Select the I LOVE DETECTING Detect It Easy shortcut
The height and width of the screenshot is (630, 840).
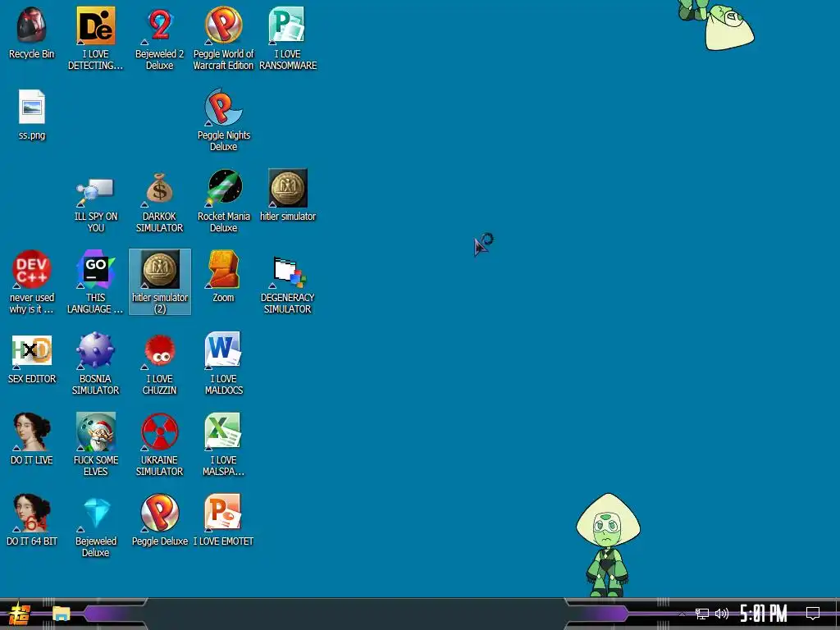(95, 39)
